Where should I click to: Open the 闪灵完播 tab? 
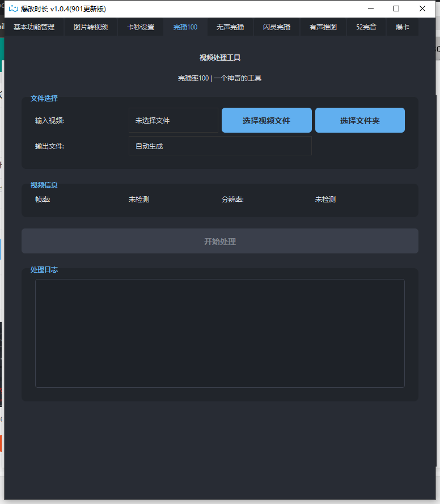coord(277,27)
